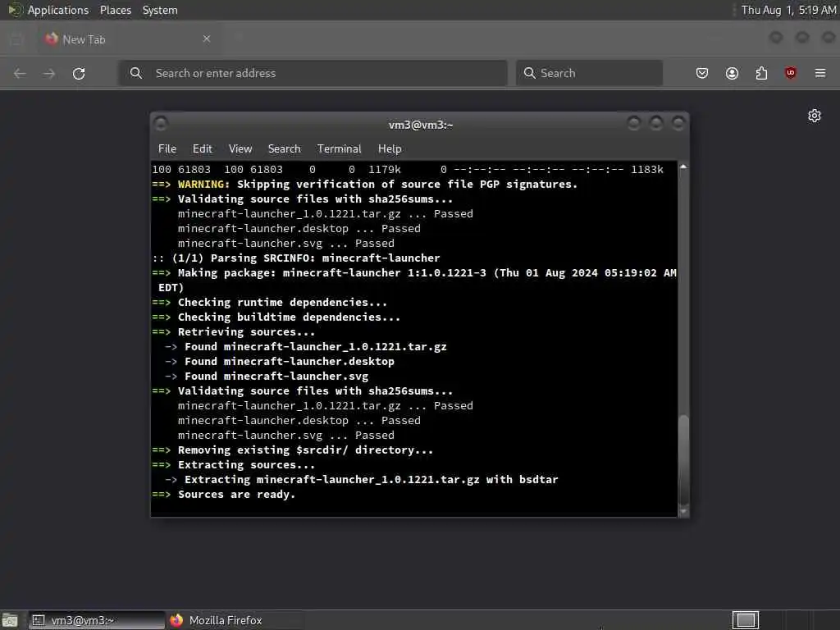Open terminal File menu
Image resolution: width=840 pixels, height=630 pixels.
(x=167, y=149)
